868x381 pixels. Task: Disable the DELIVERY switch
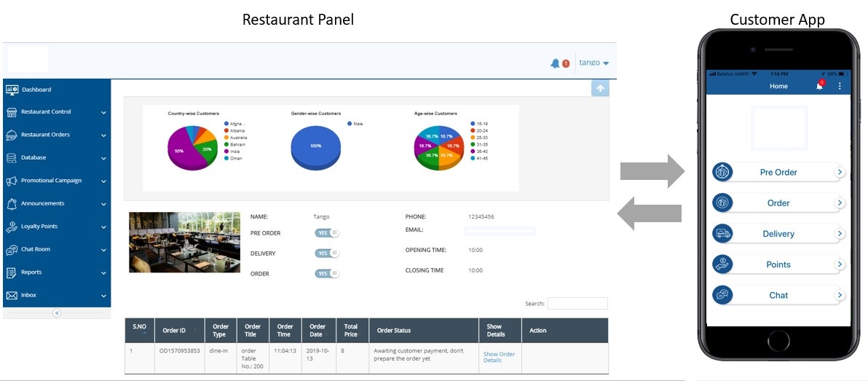click(327, 254)
